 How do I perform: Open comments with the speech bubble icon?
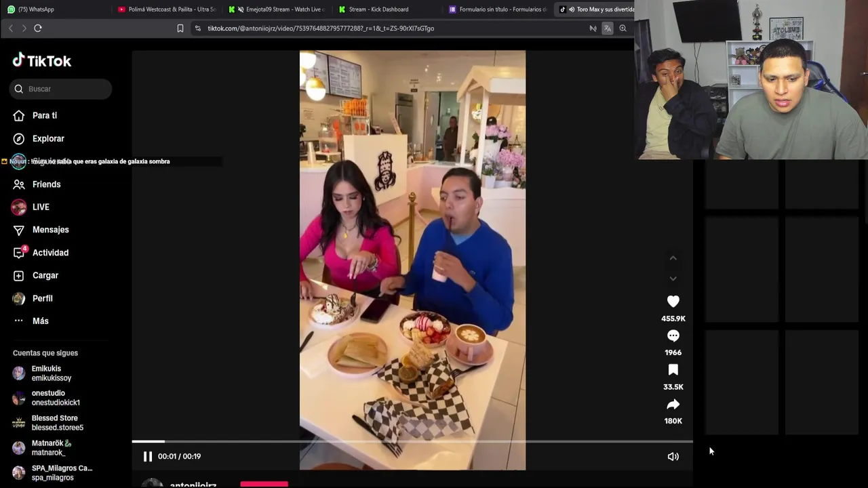[673, 336]
